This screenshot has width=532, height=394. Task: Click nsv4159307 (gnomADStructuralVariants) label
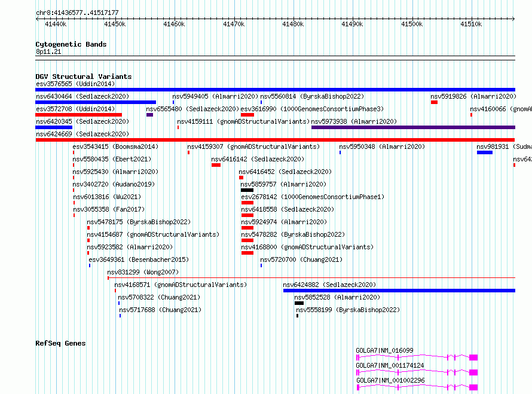click(253, 146)
